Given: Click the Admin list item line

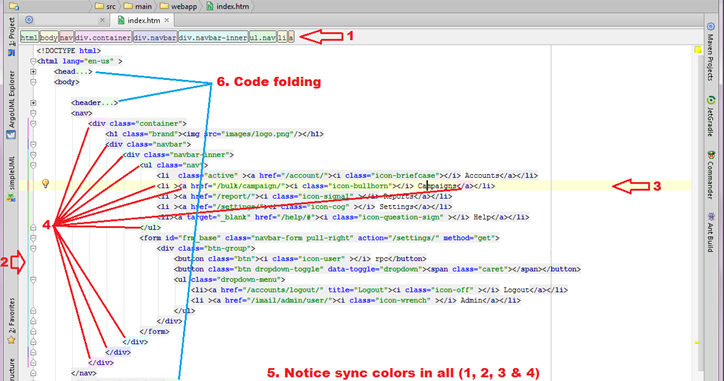Looking at the screenshot, I should pos(356,300).
